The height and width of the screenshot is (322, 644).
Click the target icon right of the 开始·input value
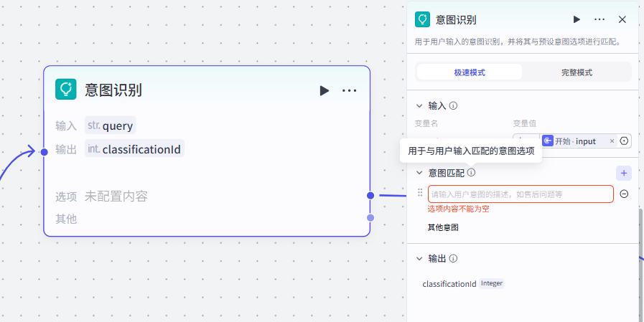coord(624,141)
